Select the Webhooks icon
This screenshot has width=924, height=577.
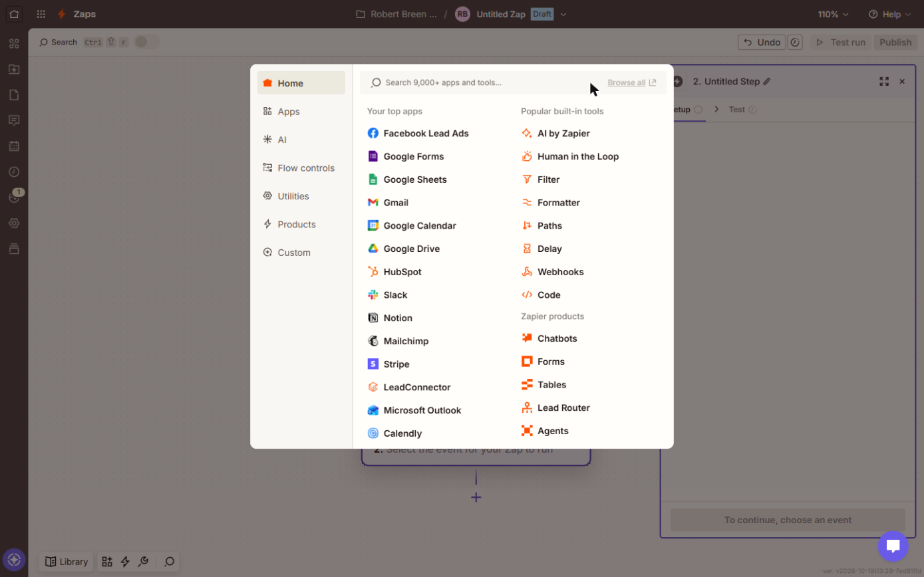click(527, 272)
